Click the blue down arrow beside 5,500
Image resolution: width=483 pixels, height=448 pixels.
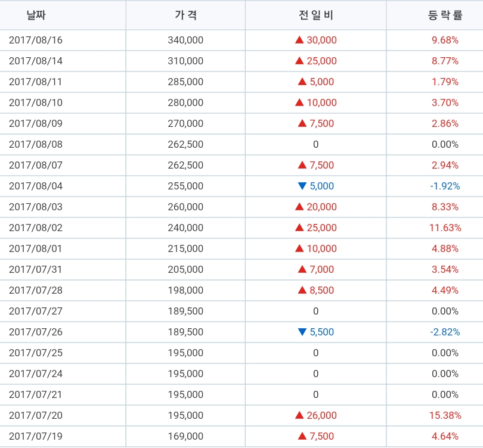point(302,332)
